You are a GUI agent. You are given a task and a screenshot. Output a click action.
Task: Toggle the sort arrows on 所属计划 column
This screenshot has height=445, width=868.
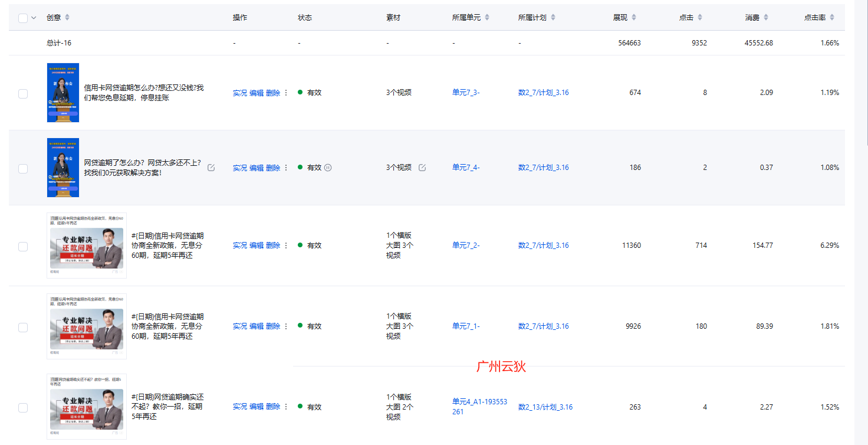tap(553, 18)
